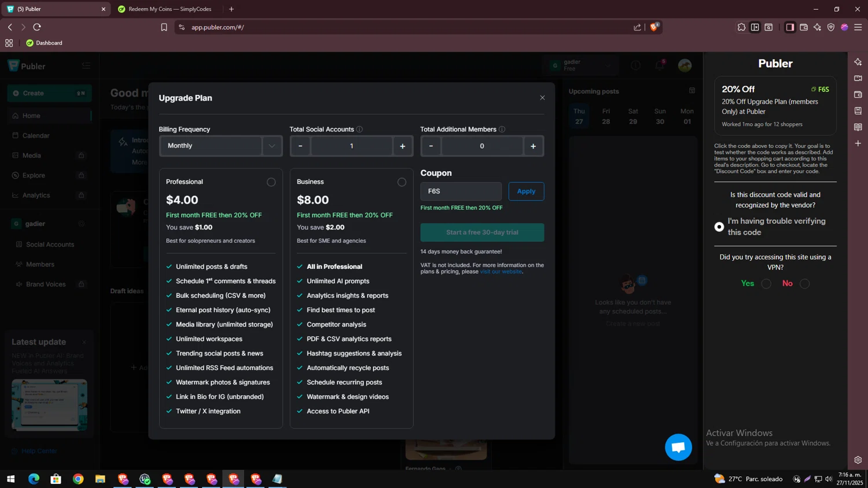Viewport: 868px width, 488px height.
Task: Apply the F6S coupon
Action: 526,191
